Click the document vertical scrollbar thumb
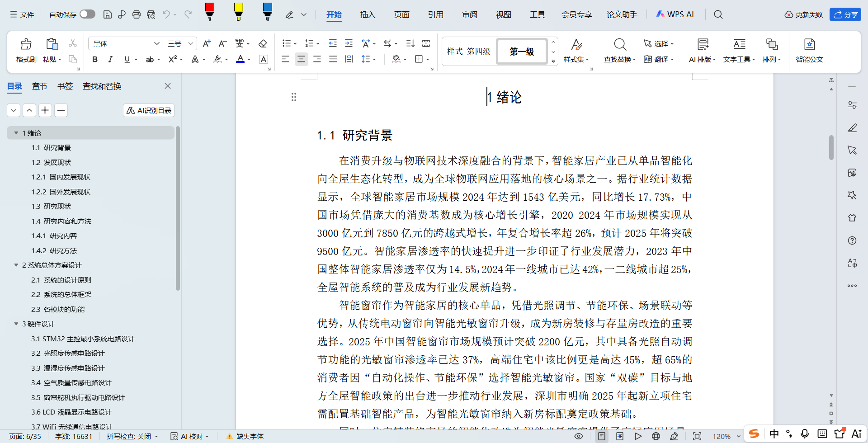 pyautogui.click(x=831, y=147)
